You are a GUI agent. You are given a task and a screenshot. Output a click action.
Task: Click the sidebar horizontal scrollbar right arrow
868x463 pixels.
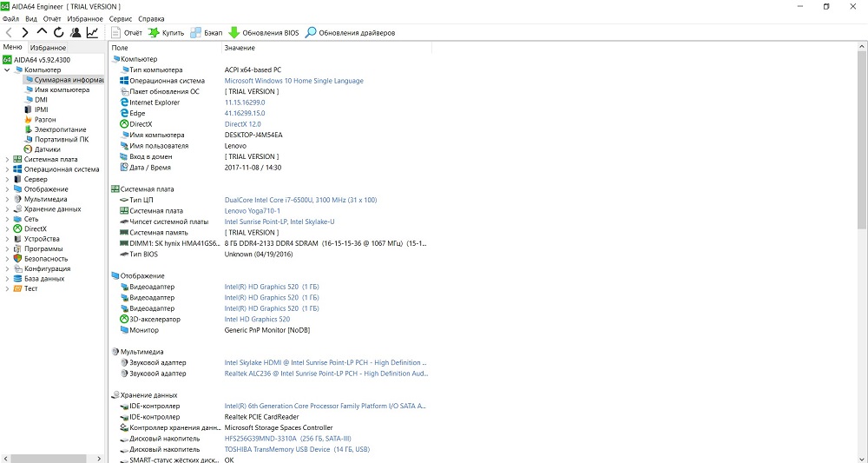(x=99, y=459)
